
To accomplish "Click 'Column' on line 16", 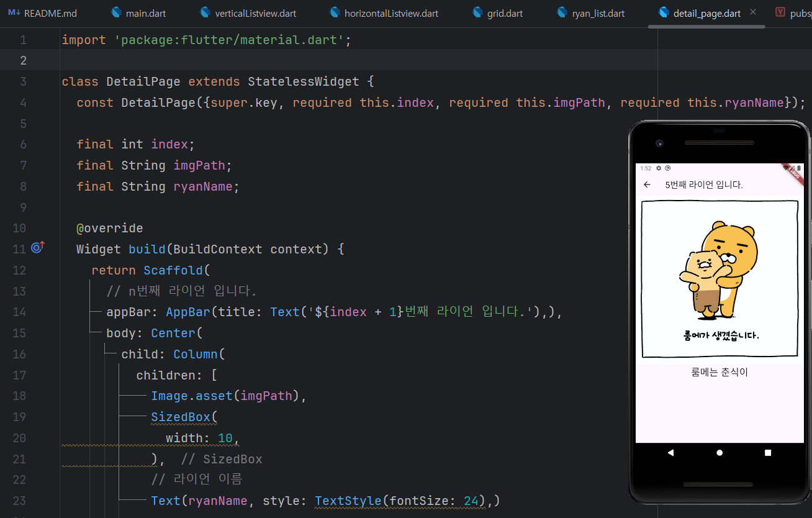I will coord(196,354).
